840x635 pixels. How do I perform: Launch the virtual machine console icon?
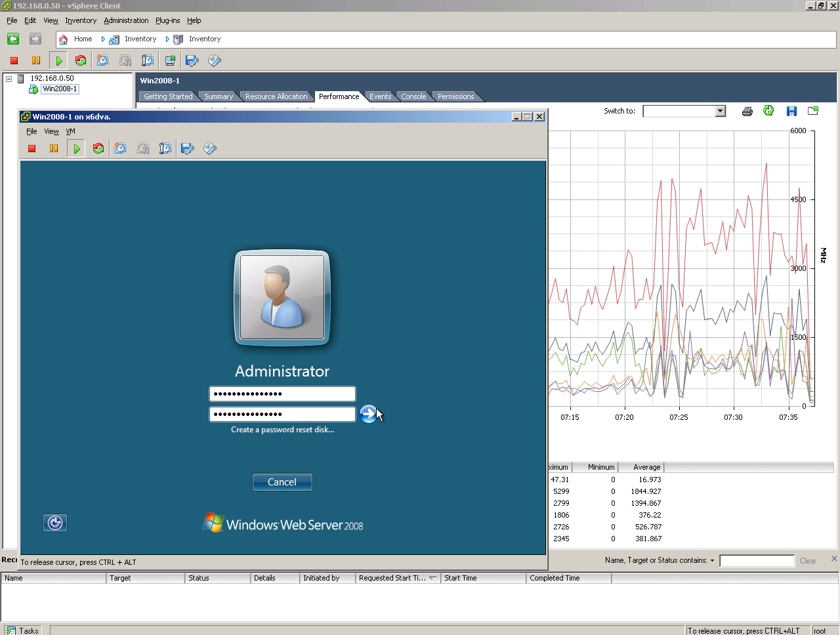(x=170, y=60)
